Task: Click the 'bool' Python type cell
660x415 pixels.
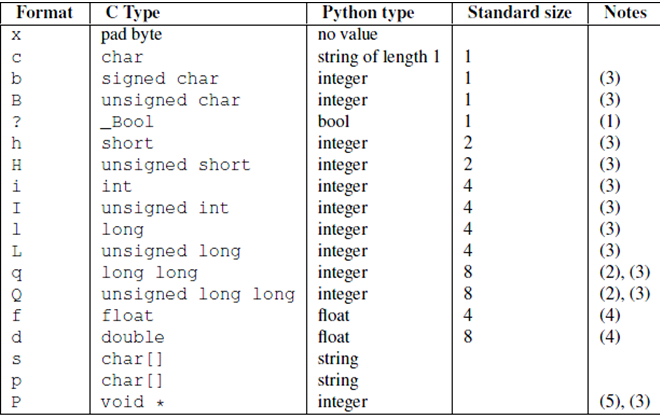Action: point(332,122)
